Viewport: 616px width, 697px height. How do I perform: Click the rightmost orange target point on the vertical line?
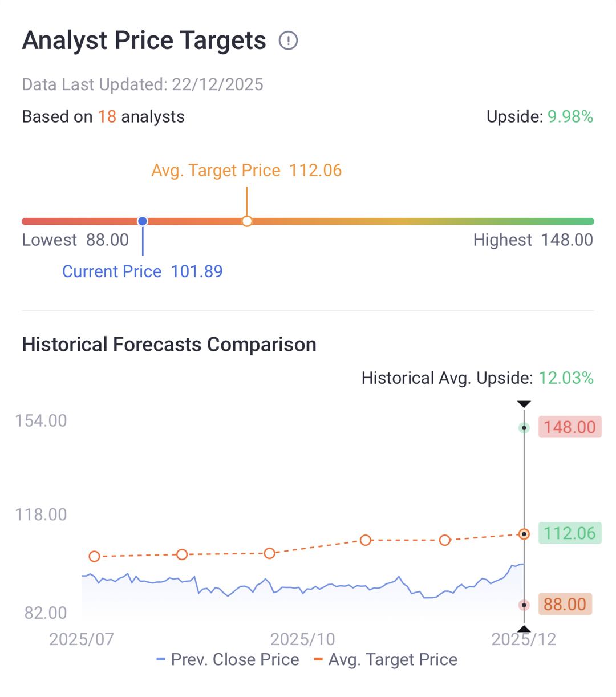click(524, 534)
